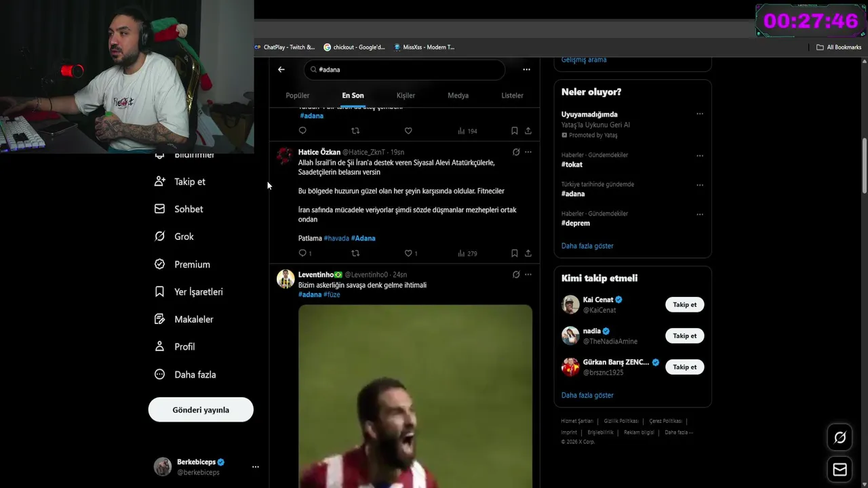This screenshot has height=488, width=868.
Task: Open Premium in the sidebar
Action: [x=182, y=264]
